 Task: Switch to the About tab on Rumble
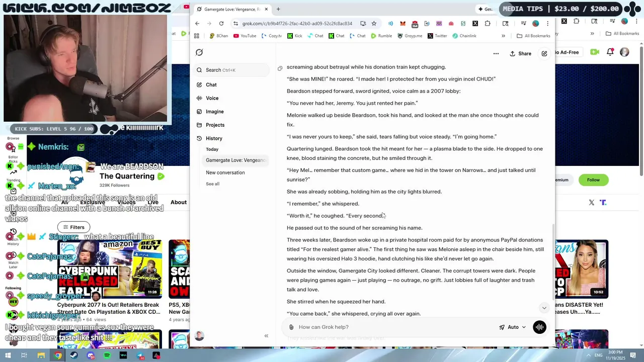pyautogui.click(x=179, y=202)
